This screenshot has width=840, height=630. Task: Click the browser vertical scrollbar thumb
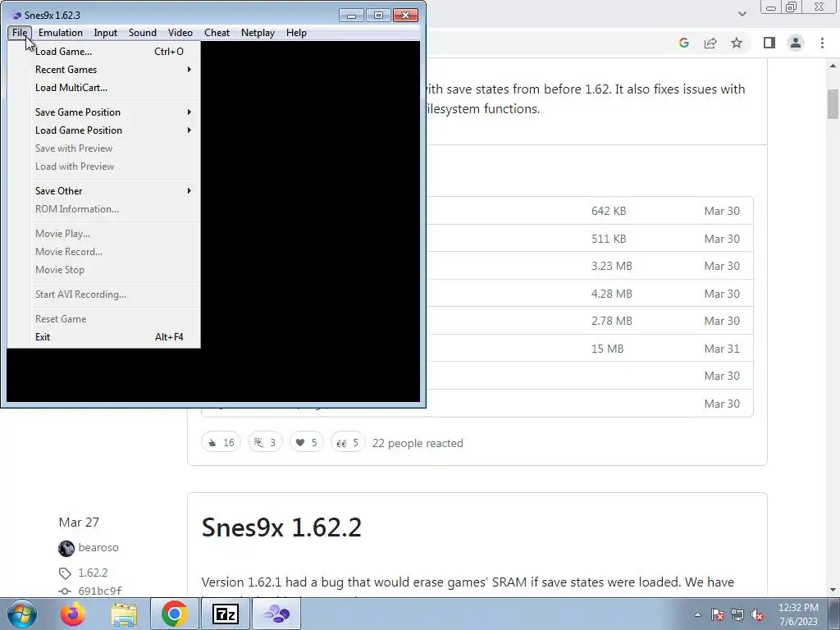833,104
